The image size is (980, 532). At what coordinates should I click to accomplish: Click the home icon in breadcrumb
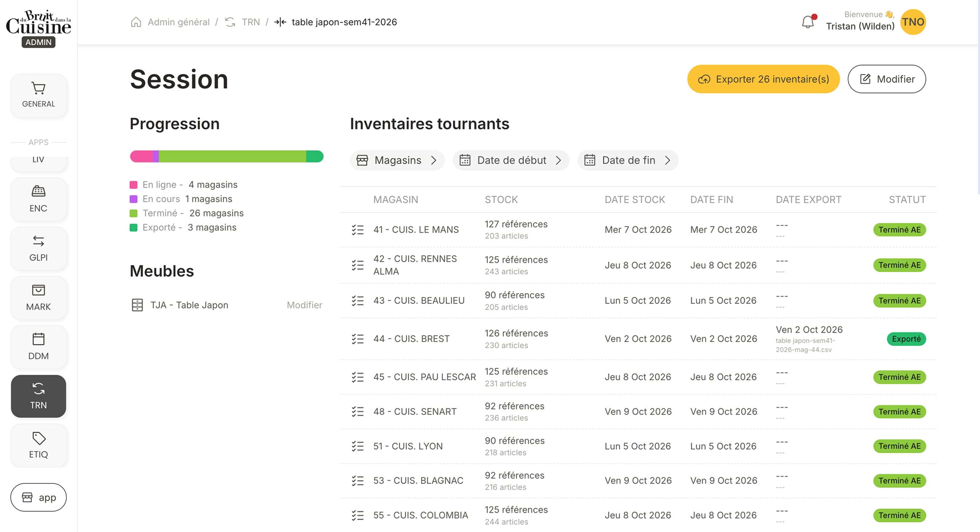(136, 22)
